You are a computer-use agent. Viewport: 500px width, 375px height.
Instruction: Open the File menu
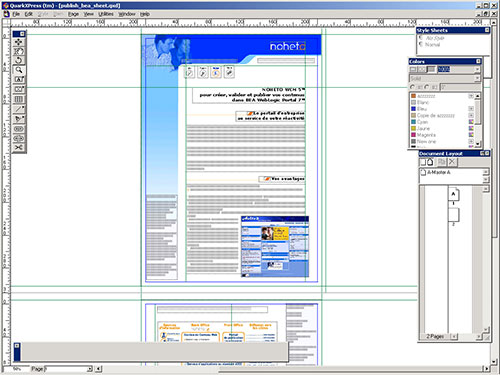[x=16, y=14]
